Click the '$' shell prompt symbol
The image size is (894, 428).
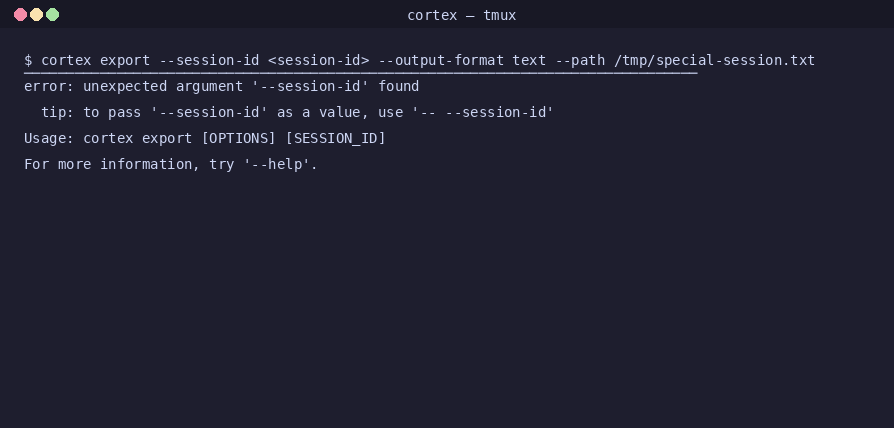click(x=28, y=60)
